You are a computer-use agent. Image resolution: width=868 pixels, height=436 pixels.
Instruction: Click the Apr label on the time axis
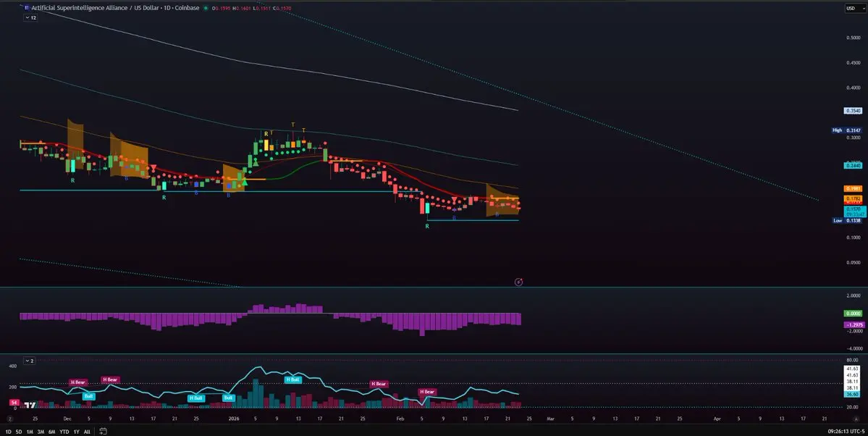pyautogui.click(x=717, y=419)
